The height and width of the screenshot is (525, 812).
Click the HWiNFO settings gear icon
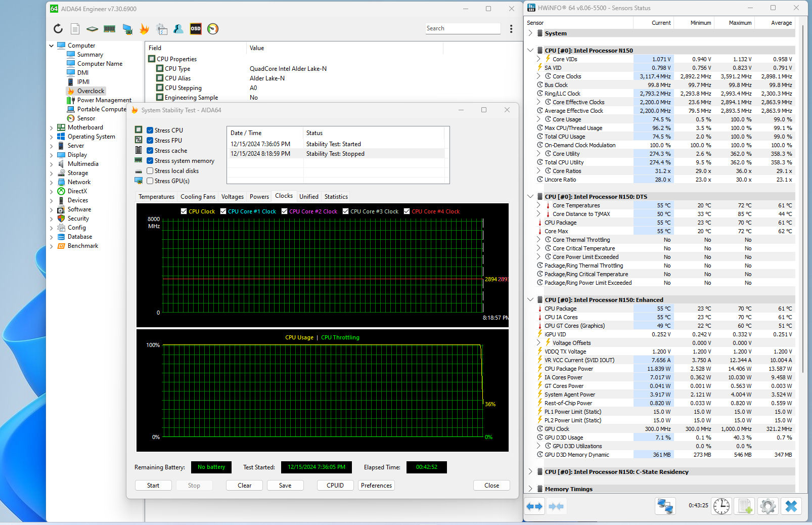768,506
